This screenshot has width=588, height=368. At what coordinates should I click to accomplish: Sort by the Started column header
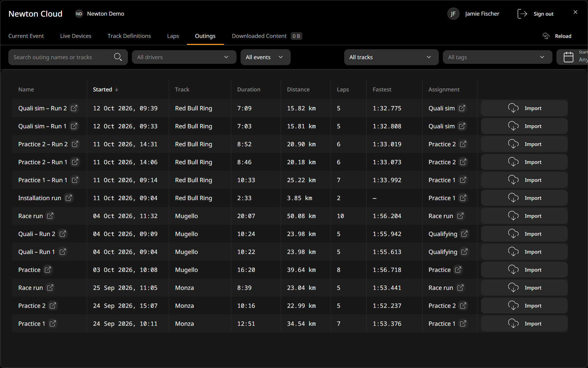[x=106, y=89]
